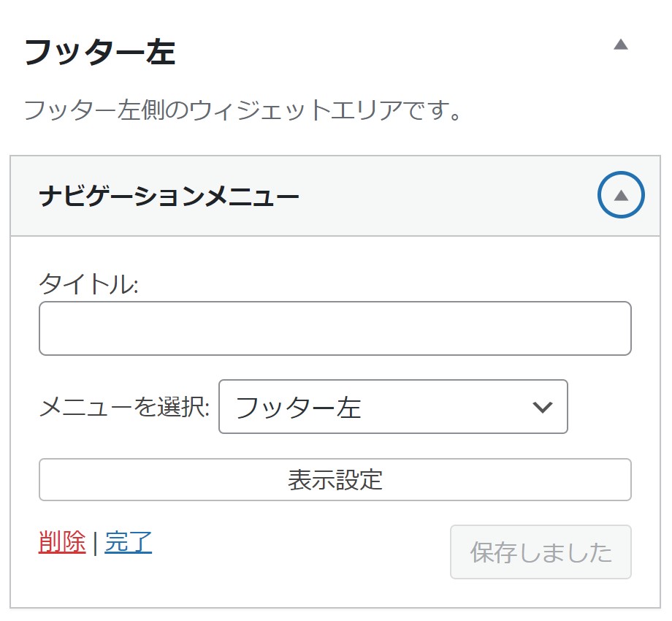Viewport: 672px width, 621px height.
Task: Click the フッター左 section heading
Action: coord(100,53)
